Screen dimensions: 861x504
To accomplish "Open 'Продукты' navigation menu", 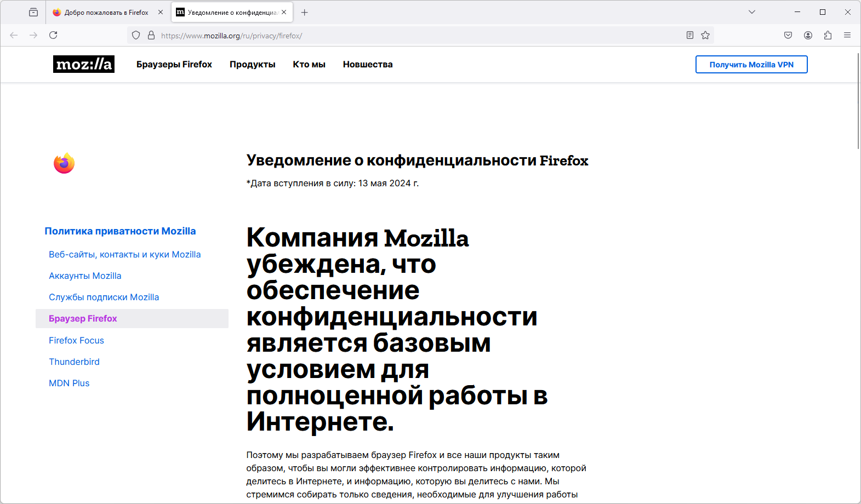I will click(253, 64).
